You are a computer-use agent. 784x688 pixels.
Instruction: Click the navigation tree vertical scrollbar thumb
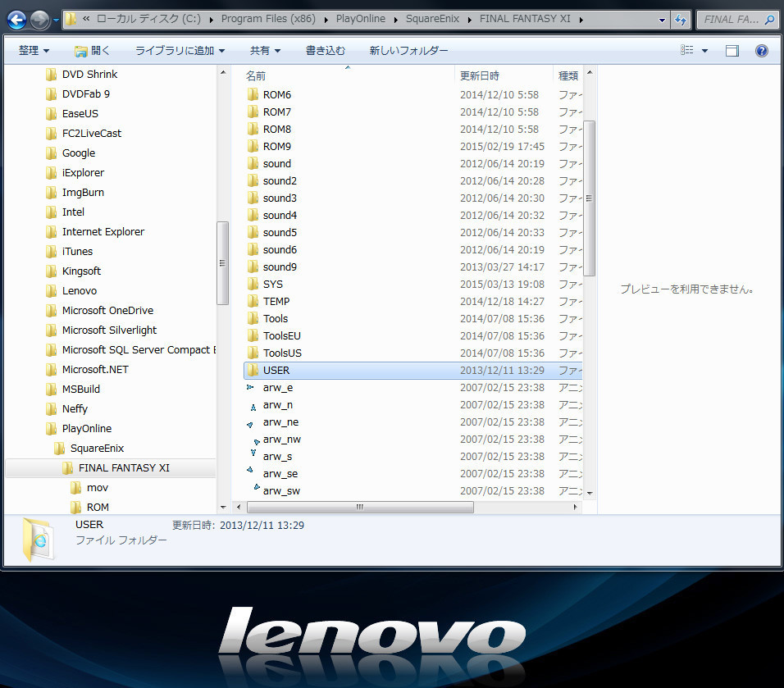pos(222,263)
